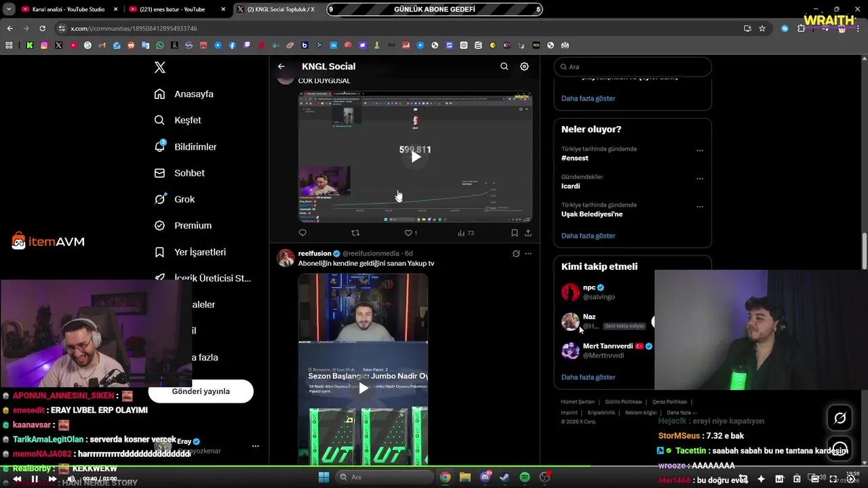Reload the browser page
The image size is (868, 488).
(42, 28)
